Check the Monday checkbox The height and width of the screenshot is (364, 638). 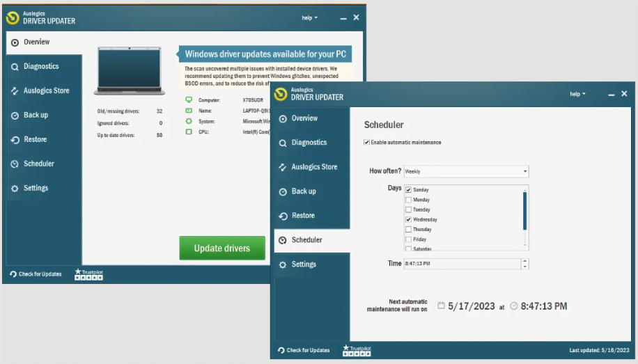click(409, 200)
